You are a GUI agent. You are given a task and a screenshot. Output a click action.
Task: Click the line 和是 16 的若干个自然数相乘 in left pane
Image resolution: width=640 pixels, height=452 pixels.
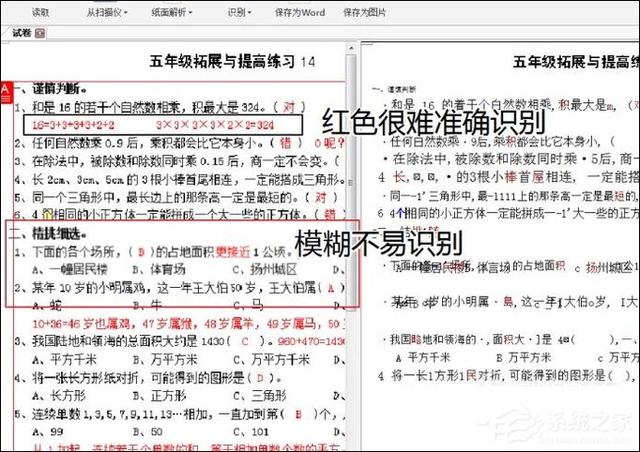(x=160, y=107)
